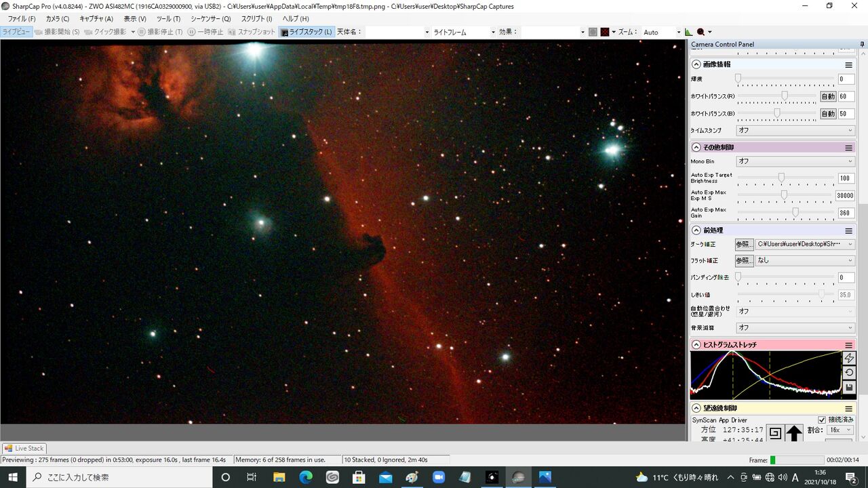Open the タイムスタンプ dropdown

(795, 130)
